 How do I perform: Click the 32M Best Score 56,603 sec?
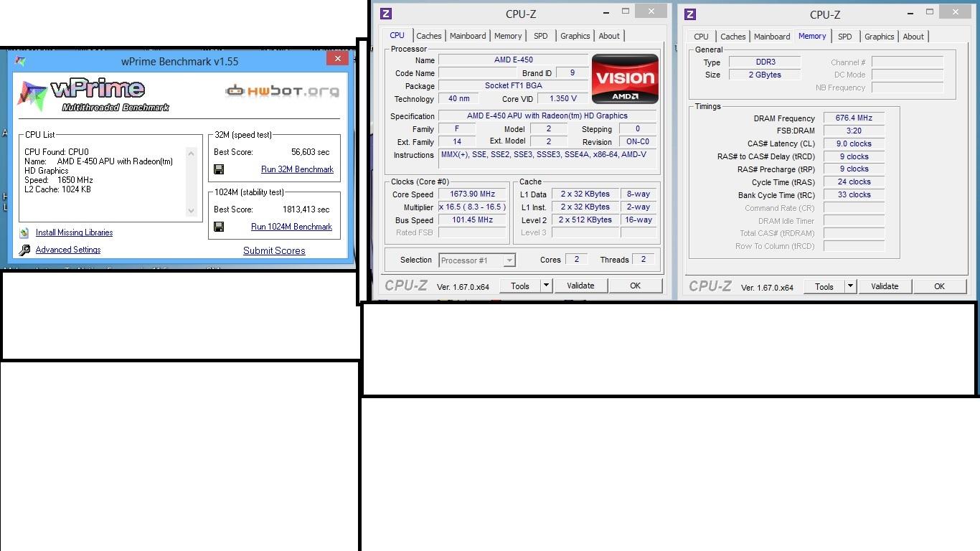click(x=310, y=152)
